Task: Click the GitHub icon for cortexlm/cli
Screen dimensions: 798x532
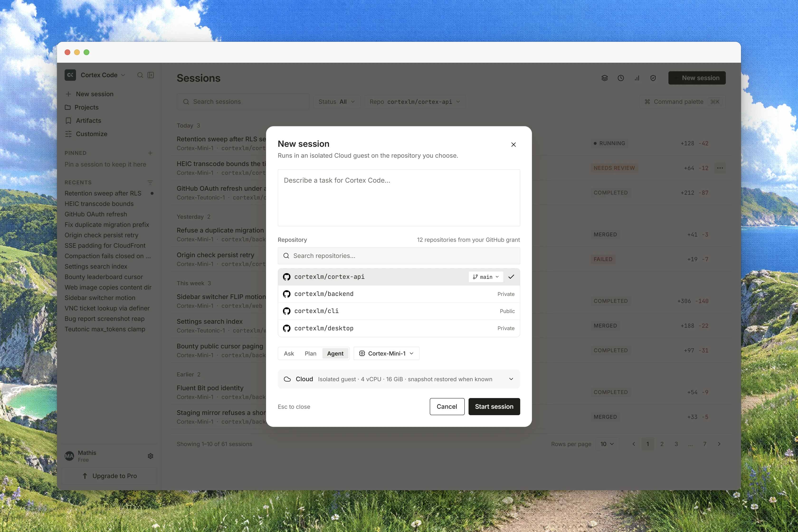Action: pos(287,311)
